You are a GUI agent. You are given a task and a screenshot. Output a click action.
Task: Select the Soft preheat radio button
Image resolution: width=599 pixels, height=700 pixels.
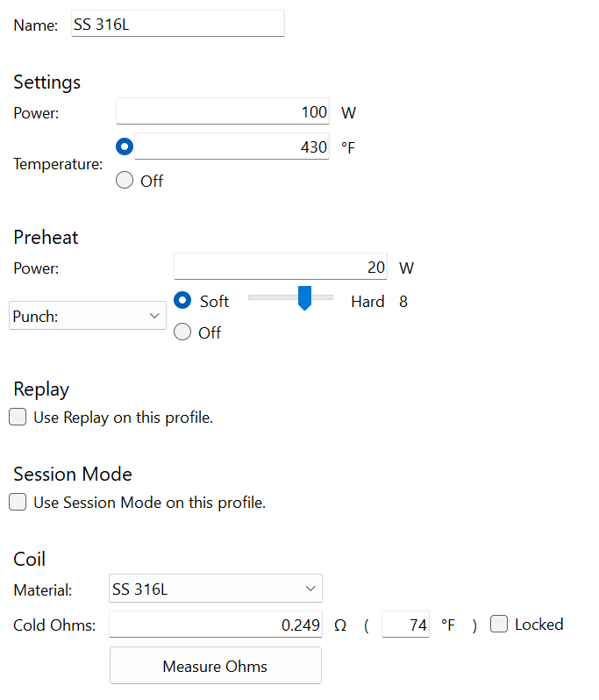pyautogui.click(x=182, y=301)
